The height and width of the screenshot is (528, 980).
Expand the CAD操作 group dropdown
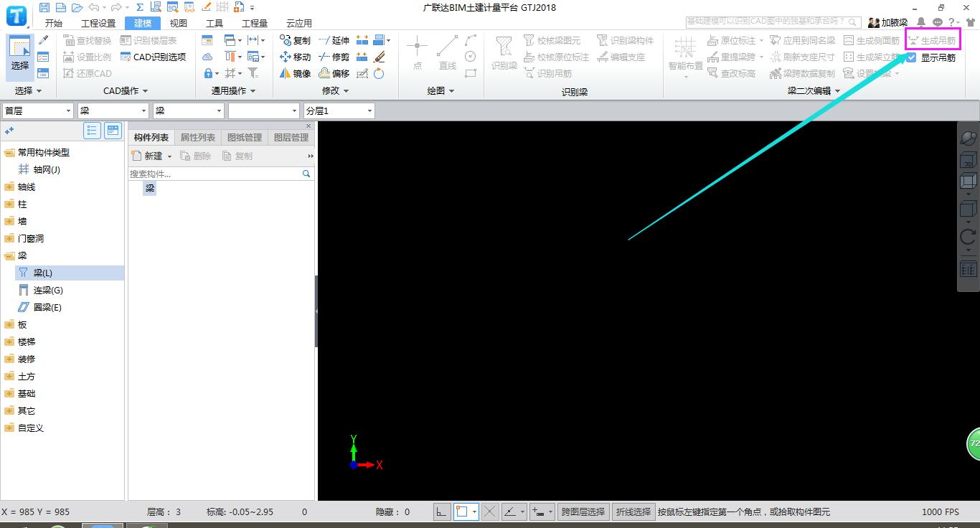(145, 91)
